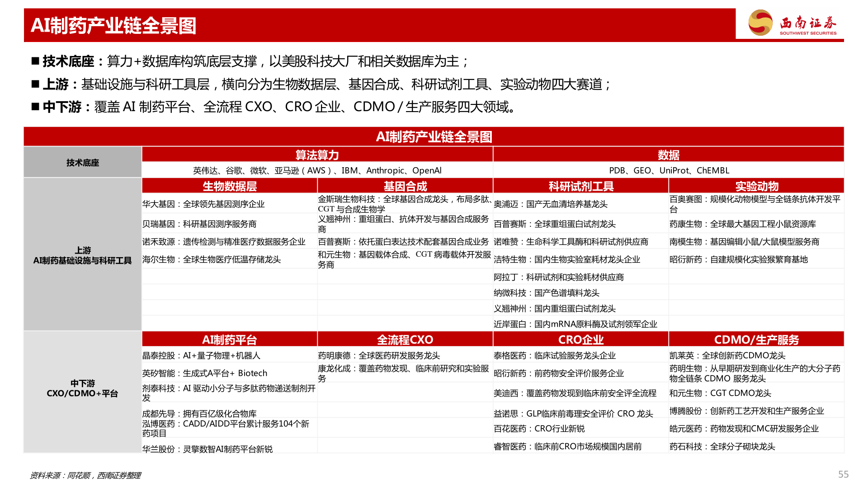Click the 实验动物 header
This screenshot has width=868, height=488.
tap(756, 186)
